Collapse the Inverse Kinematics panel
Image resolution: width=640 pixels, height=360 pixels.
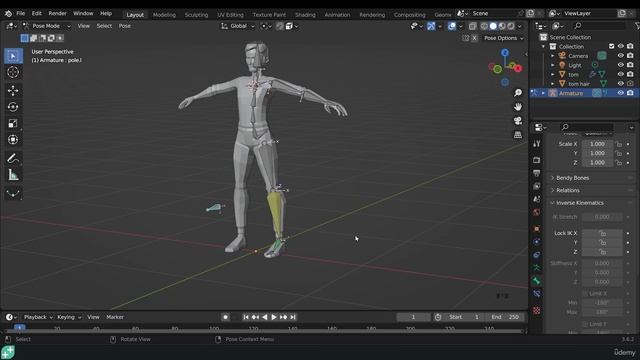tap(580, 203)
